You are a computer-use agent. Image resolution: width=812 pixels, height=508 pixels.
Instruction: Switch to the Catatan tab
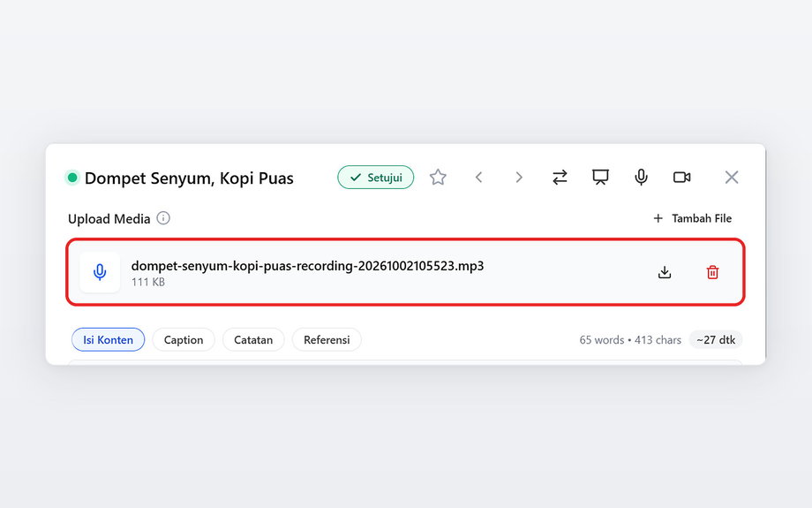pyautogui.click(x=253, y=339)
